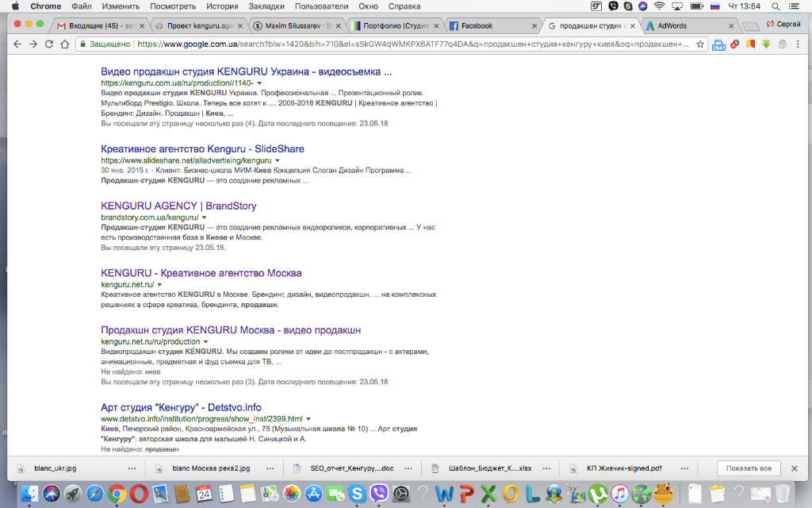The height and width of the screenshot is (508, 812).
Task: Open Skype from the dock
Action: point(357,494)
